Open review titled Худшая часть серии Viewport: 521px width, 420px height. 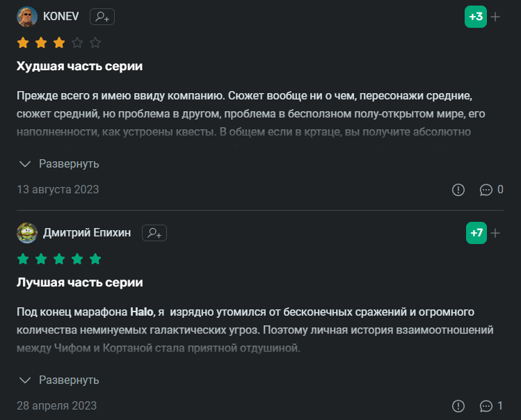pyautogui.click(x=79, y=67)
